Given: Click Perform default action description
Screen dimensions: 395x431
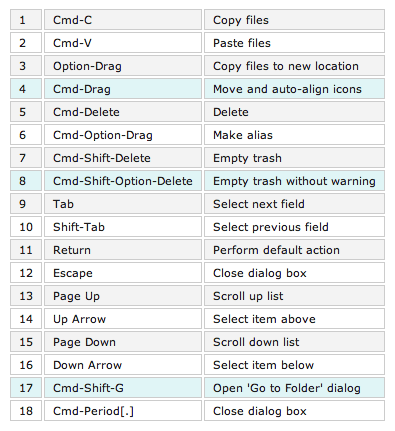Looking at the screenshot, I should coord(294,250).
